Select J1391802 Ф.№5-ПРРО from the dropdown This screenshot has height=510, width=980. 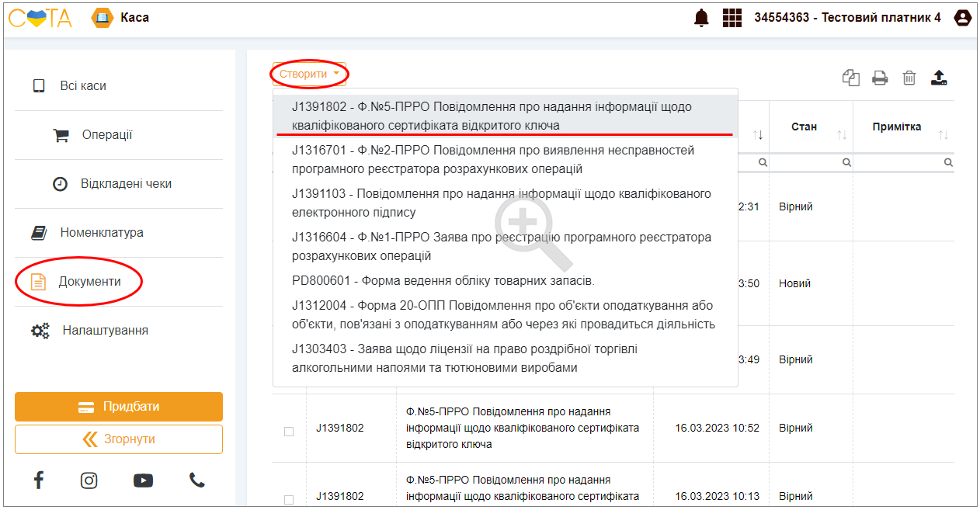coord(506,116)
